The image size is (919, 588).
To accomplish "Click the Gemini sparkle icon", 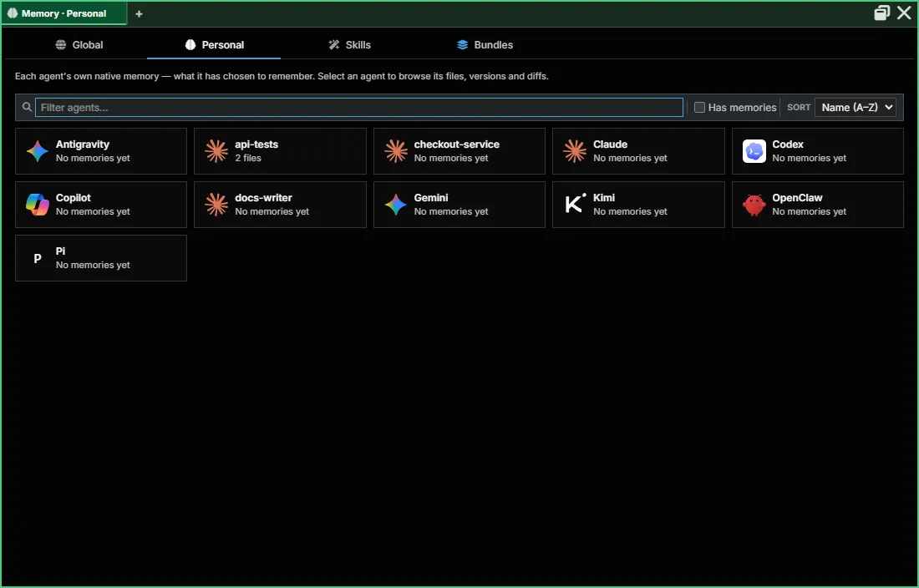I will pos(396,205).
